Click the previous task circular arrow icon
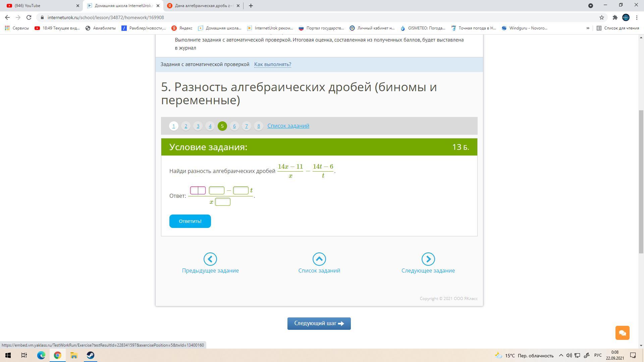The height and width of the screenshot is (362, 644). point(210,259)
